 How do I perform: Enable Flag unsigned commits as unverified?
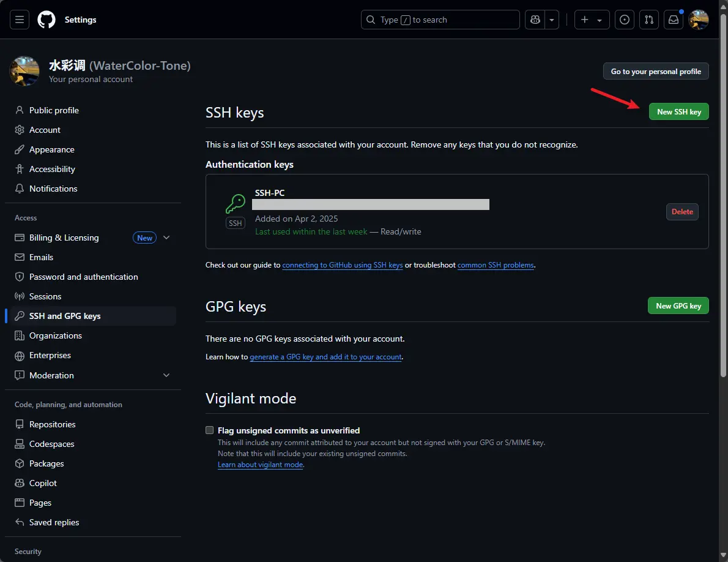point(210,430)
